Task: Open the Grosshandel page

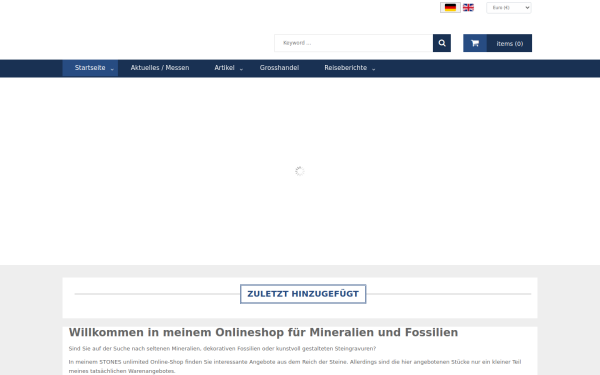Action: [279, 68]
